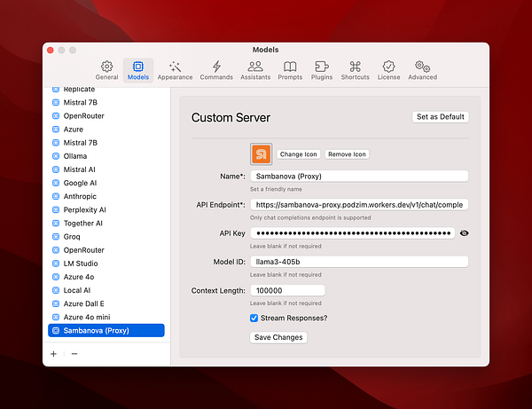Open the Prompts tab

tap(290, 70)
